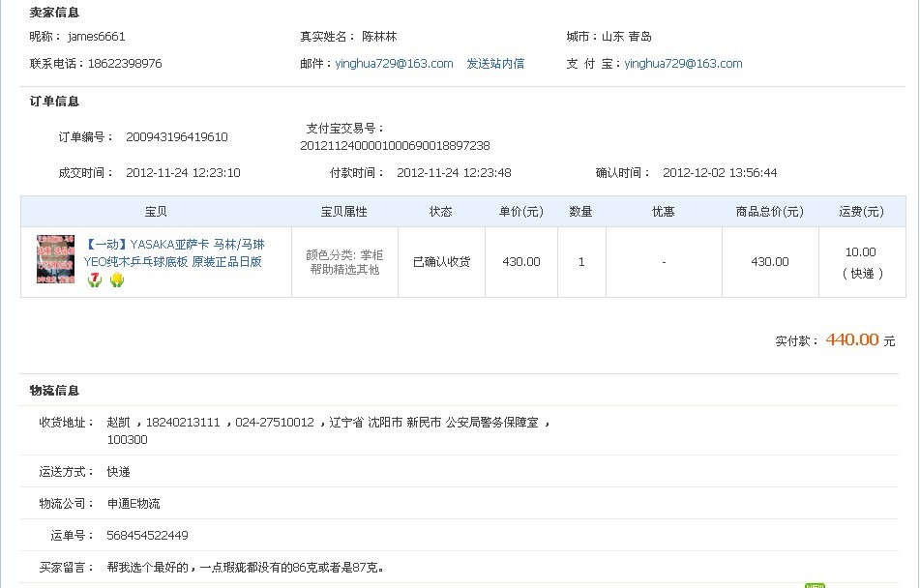The width and height of the screenshot is (920, 588).
Task: Click the green NEW badge at bottom
Action: coord(815,585)
